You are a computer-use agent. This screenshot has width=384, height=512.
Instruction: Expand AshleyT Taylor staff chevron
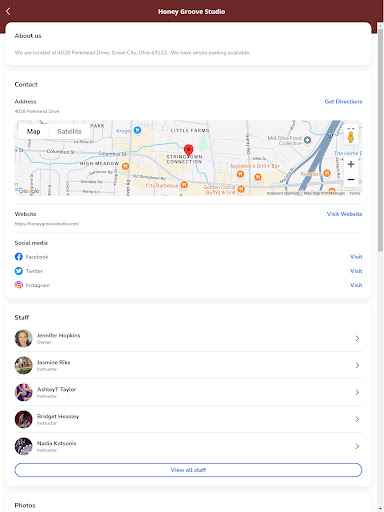click(357, 392)
